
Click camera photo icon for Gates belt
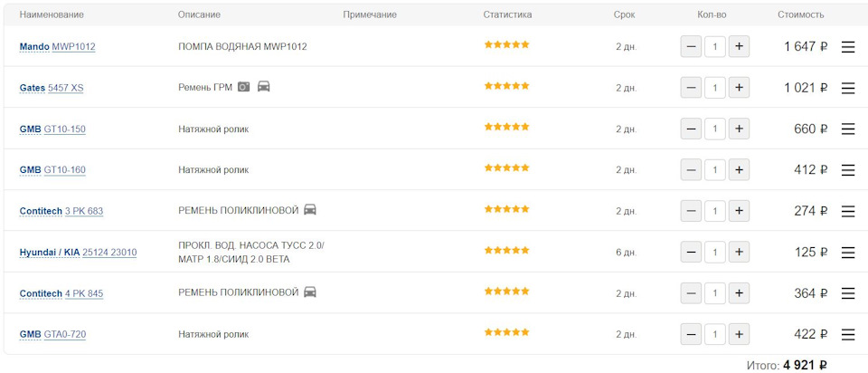point(244,87)
